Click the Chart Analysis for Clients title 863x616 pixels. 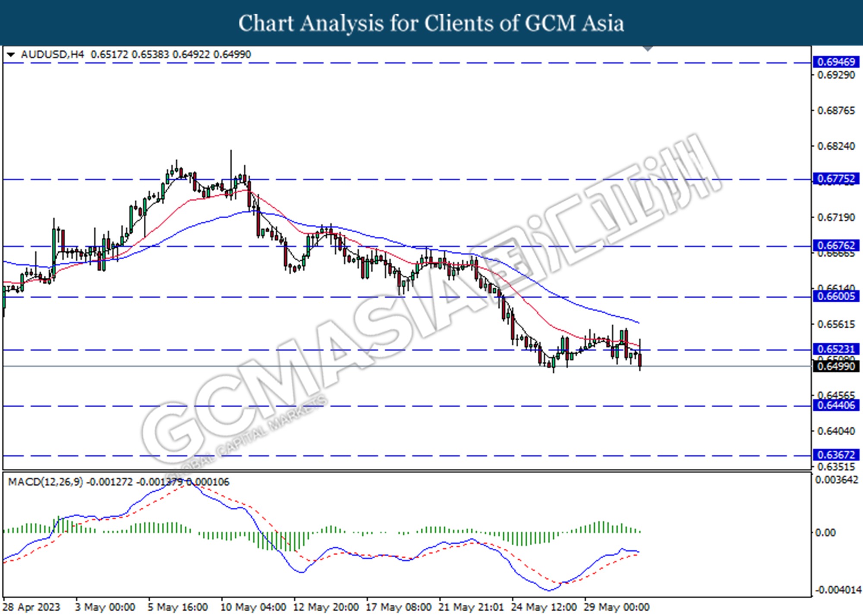point(431,23)
